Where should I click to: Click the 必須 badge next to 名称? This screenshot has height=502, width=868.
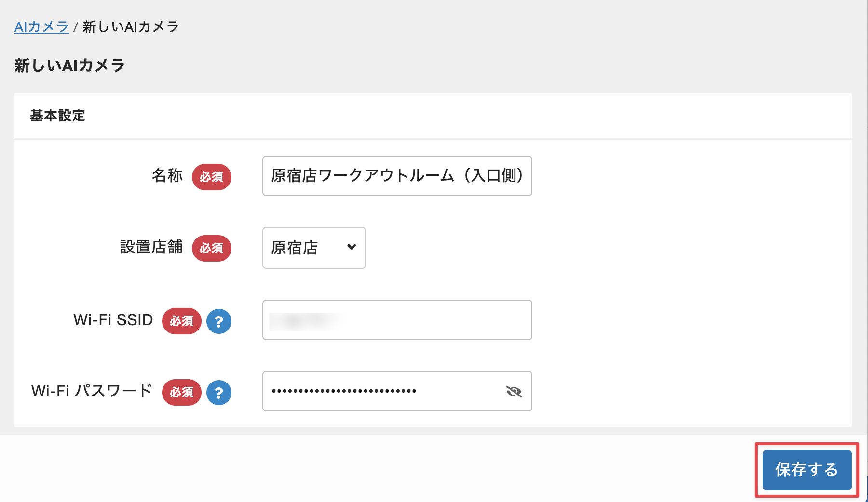click(x=212, y=177)
